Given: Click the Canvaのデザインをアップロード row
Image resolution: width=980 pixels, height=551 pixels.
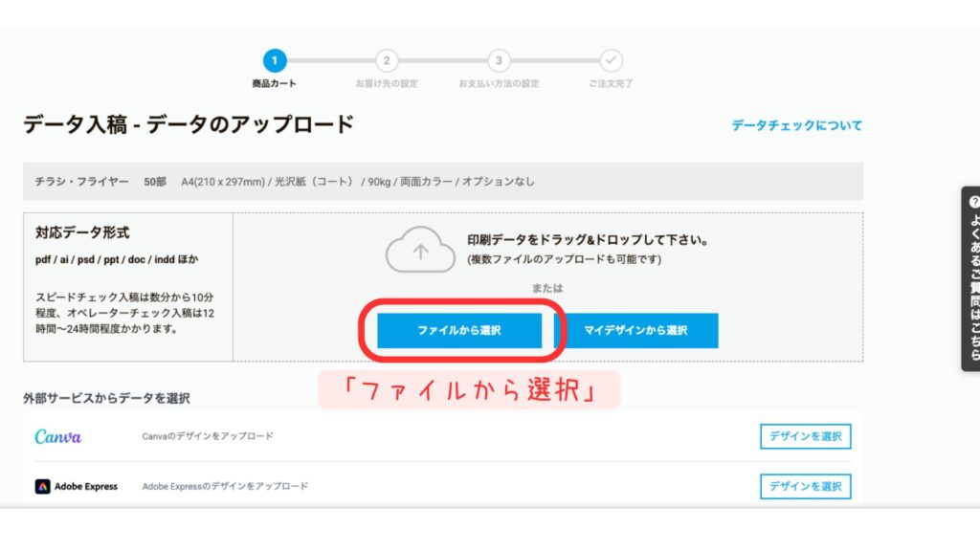Looking at the screenshot, I should coord(207,436).
